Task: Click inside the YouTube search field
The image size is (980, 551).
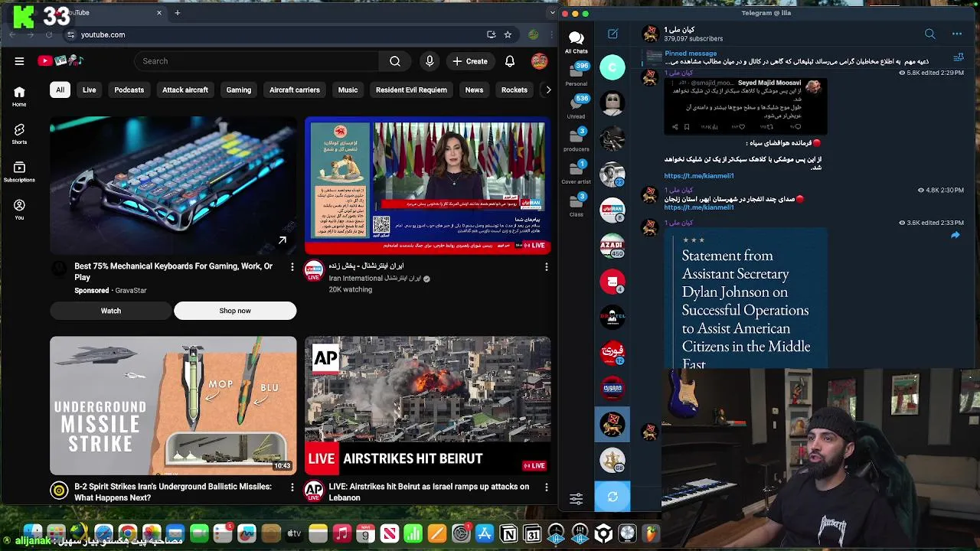Action: pos(256,61)
